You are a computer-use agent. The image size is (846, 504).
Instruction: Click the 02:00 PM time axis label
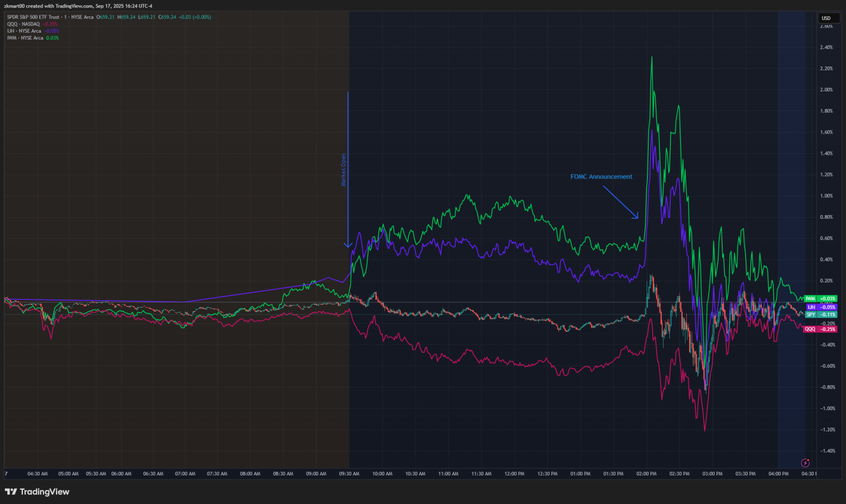[x=647, y=474]
